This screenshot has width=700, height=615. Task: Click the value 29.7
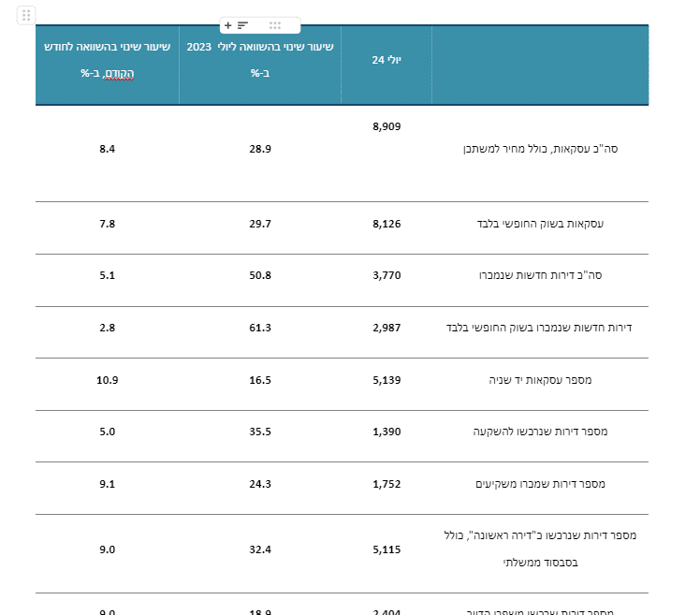pyautogui.click(x=260, y=224)
